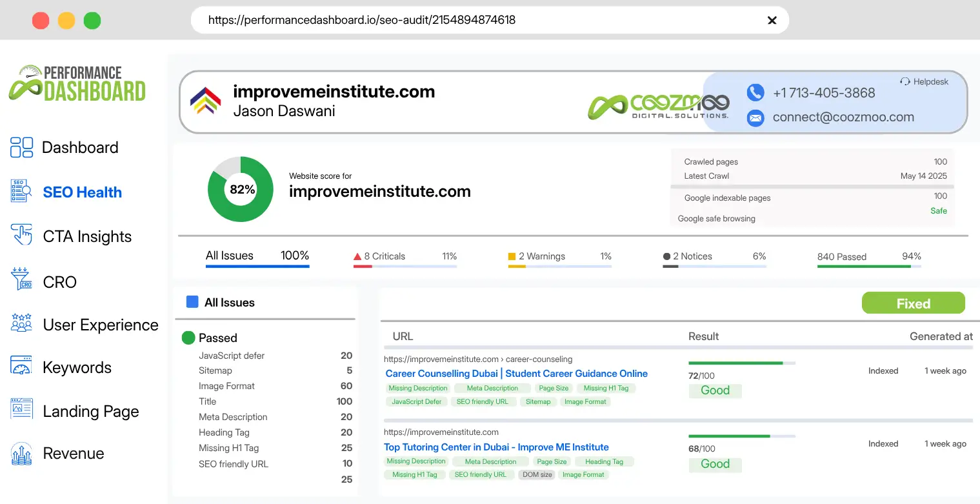Click the CTA Insights pointer icon
Viewport: 980px width, 504px height.
click(21, 236)
